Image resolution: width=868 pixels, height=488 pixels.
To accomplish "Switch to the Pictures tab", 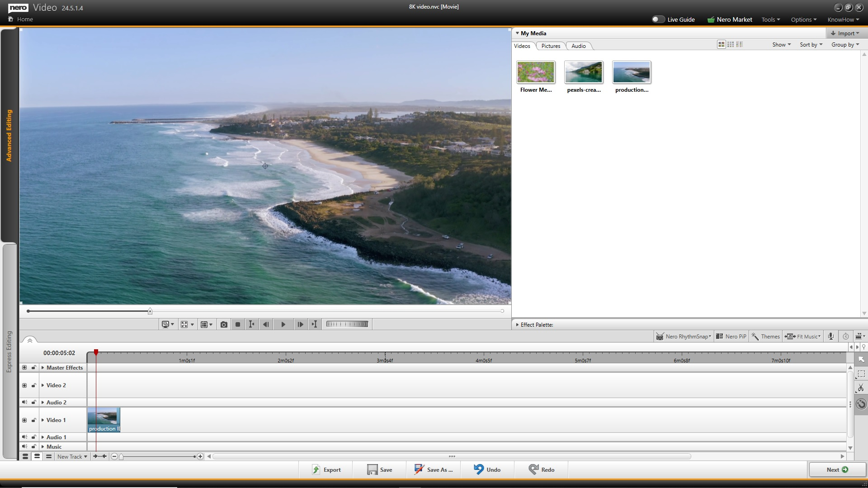I will click(550, 46).
